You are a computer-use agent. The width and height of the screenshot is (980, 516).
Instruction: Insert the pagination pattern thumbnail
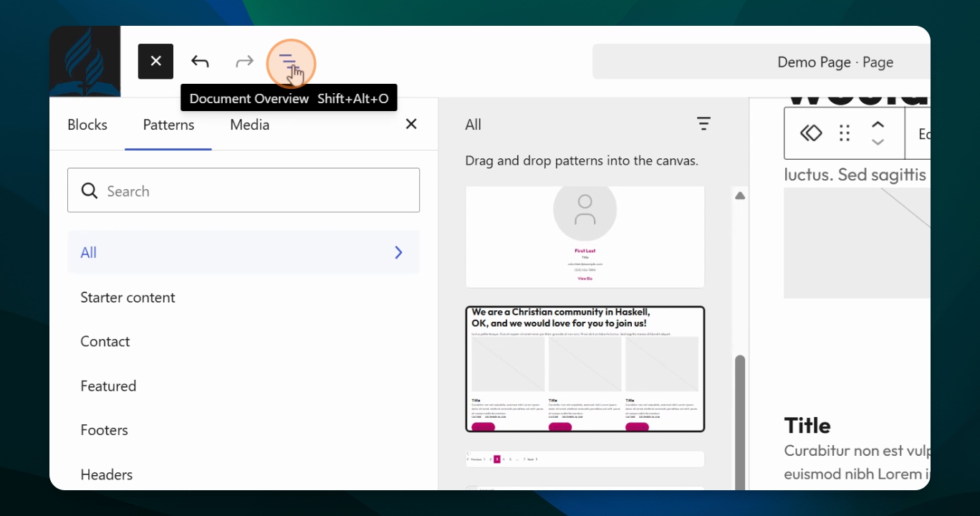pyautogui.click(x=585, y=459)
